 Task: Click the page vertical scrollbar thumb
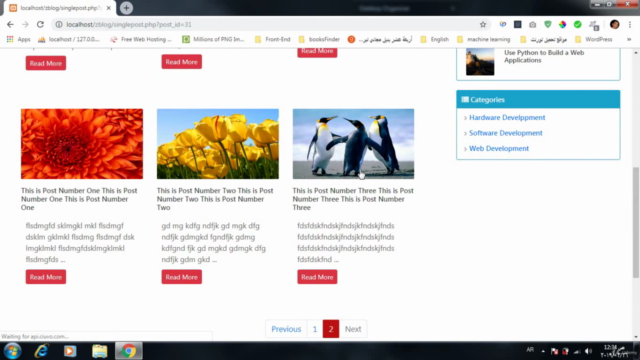tap(636, 222)
